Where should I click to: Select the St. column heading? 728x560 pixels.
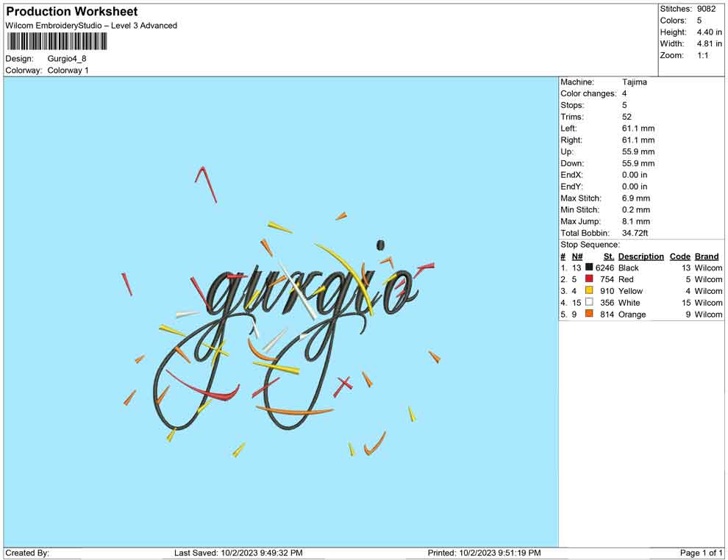click(608, 256)
